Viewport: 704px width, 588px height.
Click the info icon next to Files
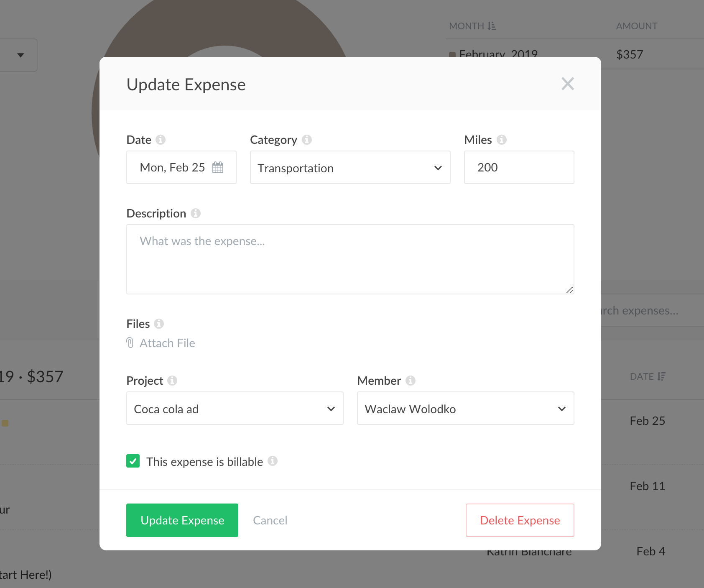coord(159,324)
